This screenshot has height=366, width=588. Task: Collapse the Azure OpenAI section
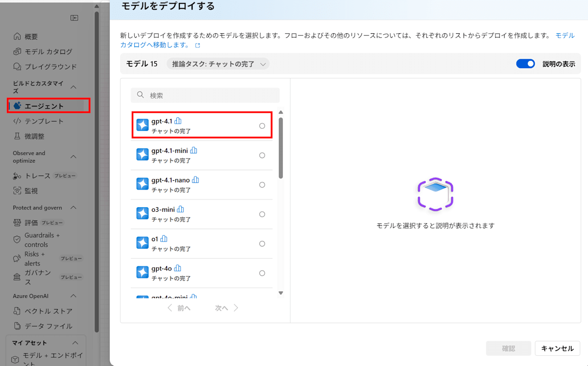(x=73, y=296)
